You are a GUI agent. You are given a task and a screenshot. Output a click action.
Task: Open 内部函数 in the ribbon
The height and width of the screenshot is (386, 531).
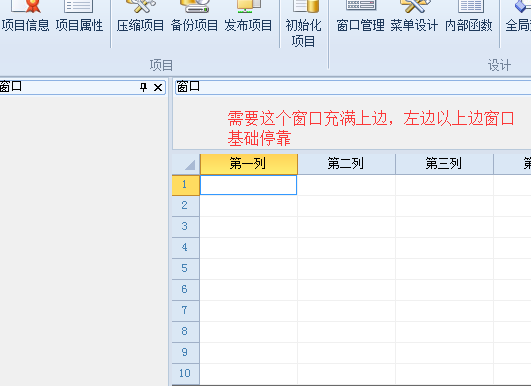pos(468,17)
